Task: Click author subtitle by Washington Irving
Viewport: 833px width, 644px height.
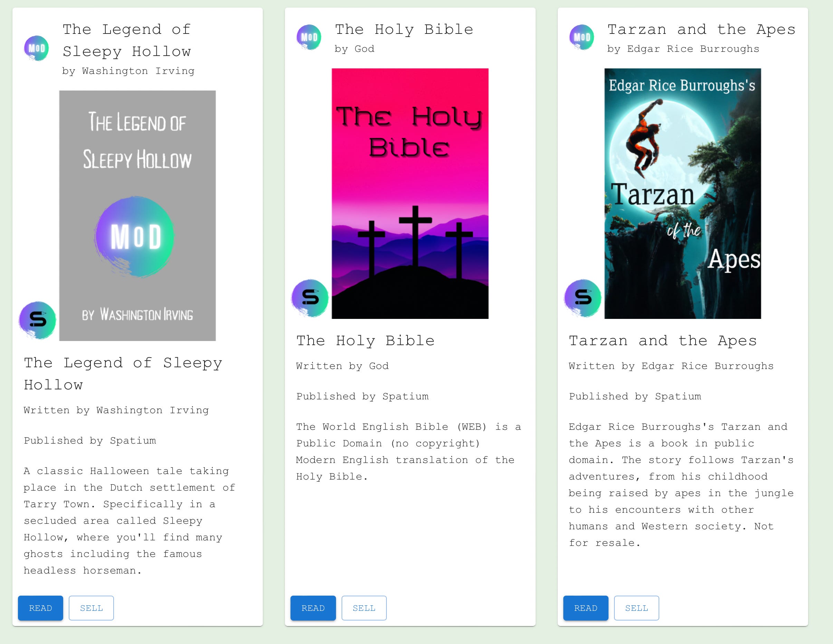Action: pyautogui.click(x=128, y=71)
